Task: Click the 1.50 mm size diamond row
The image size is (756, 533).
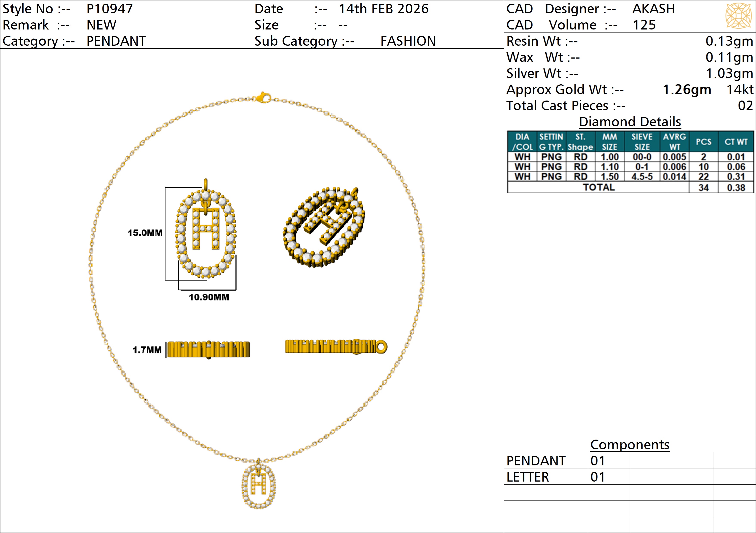Action: click(x=610, y=177)
